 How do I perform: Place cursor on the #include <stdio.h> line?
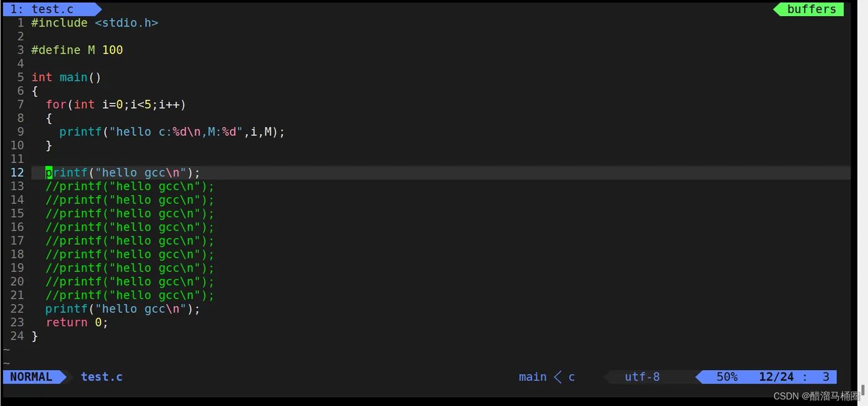point(94,23)
